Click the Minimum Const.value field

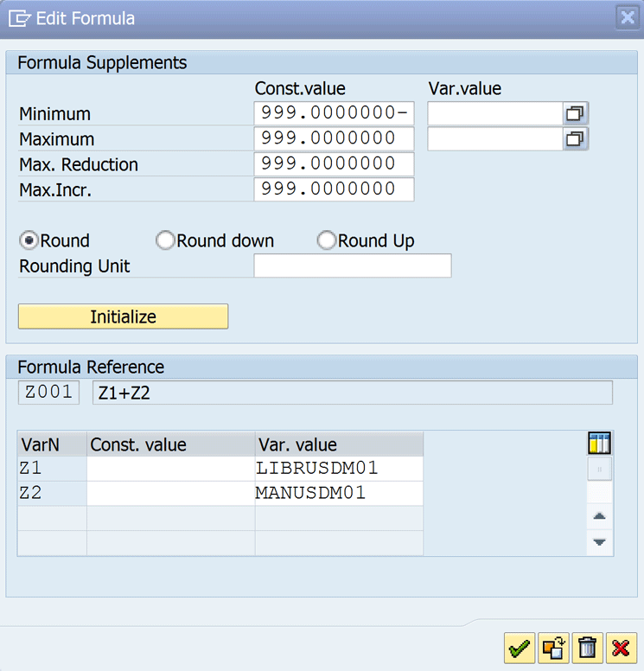334,113
